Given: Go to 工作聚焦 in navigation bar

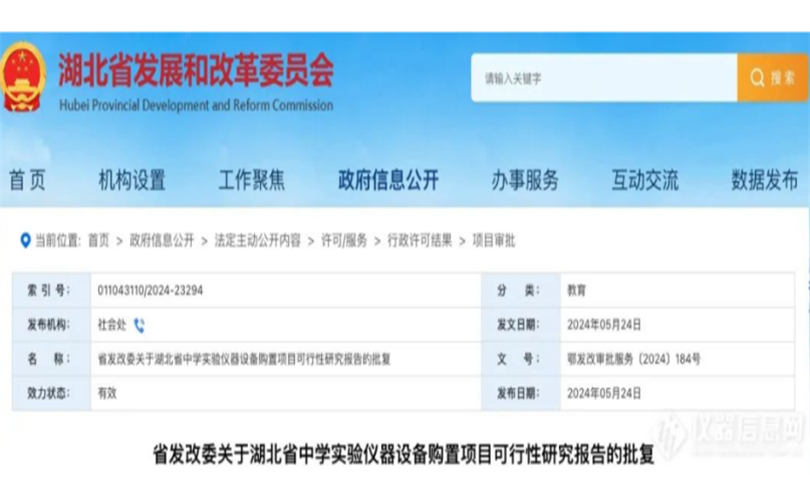Looking at the screenshot, I should pyautogui.click(x=252, y=180).
